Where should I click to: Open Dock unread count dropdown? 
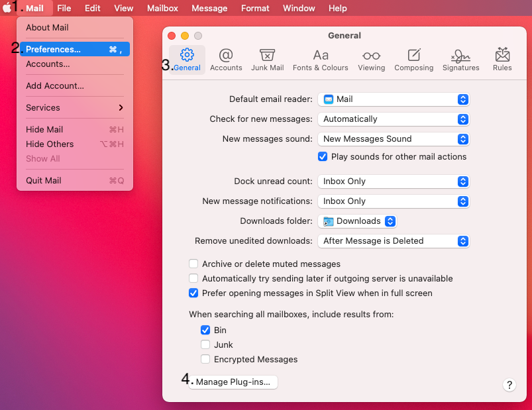pyautogui.click(x=394, y=181)
